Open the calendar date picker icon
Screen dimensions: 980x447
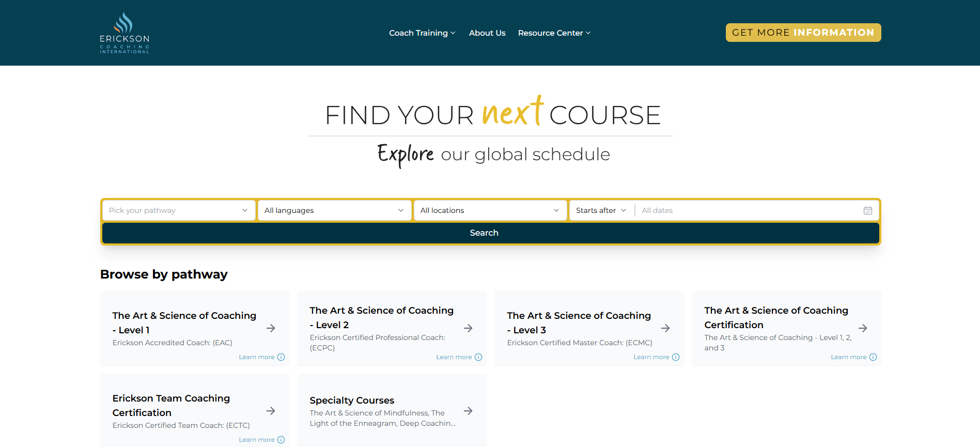click(868, 210)
